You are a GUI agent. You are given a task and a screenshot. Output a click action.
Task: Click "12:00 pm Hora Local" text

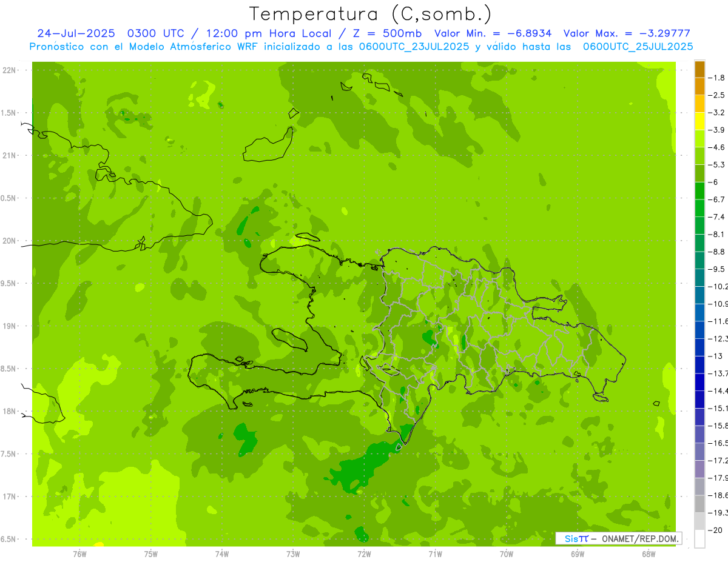[x=268, y=33]
